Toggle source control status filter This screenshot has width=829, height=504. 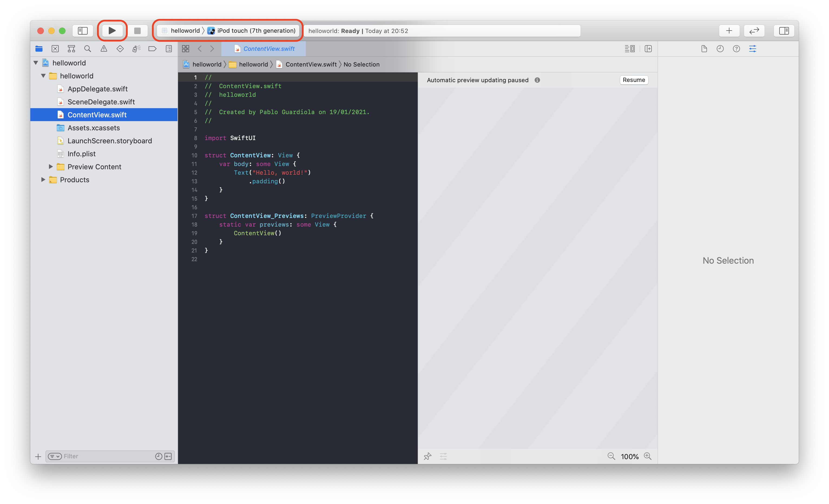click(x=168, y=456)
